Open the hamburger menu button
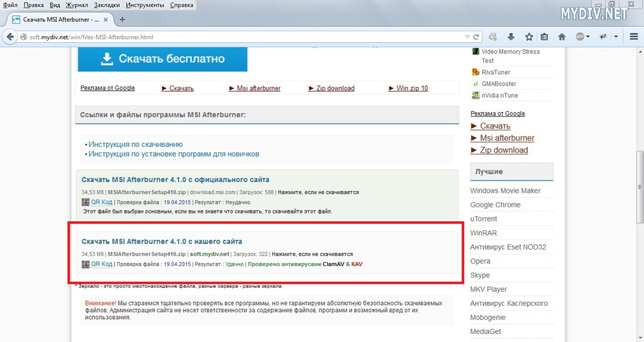The height and width of the screenshot is (342, 644). 633,37
